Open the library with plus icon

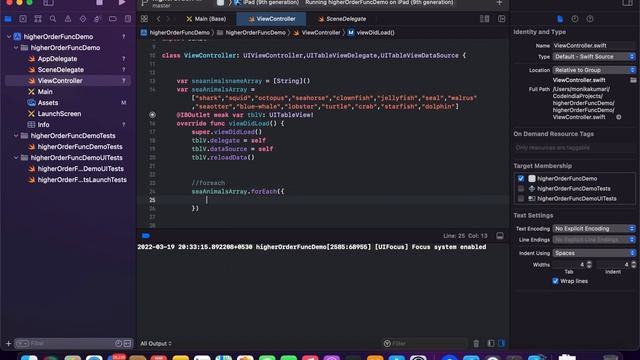click(499, 3)
